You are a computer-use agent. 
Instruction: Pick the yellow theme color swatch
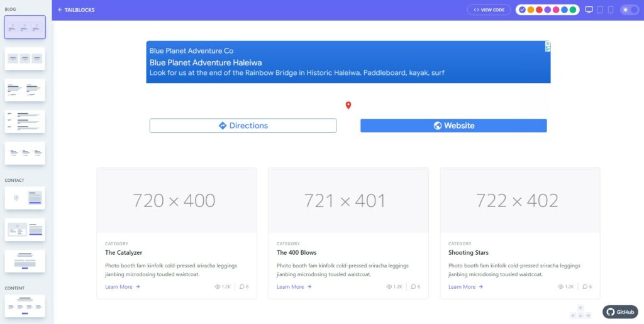click(x=531, y=10)
